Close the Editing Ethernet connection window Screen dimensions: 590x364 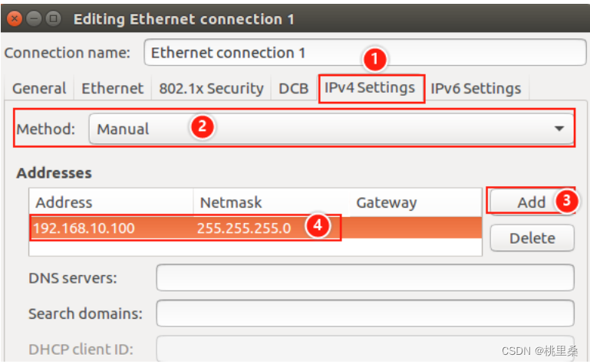[15, 18]
